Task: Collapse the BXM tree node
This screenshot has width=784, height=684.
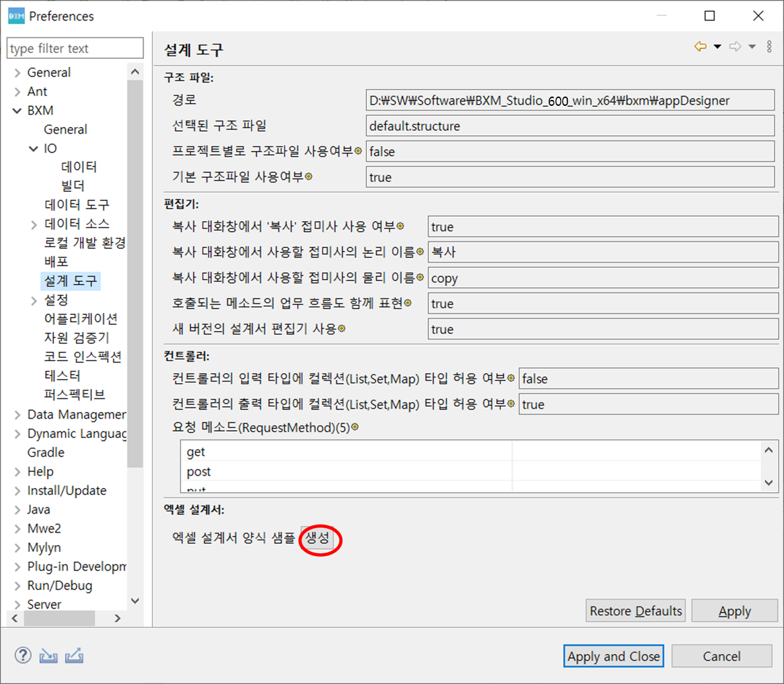Action: tap(17, 110)
